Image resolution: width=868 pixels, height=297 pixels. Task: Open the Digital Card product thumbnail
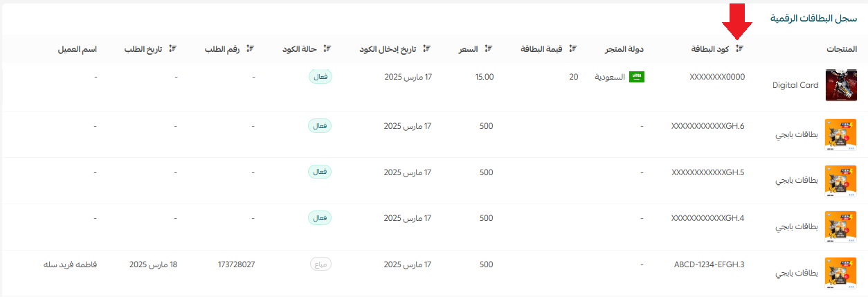tap(841, 85)
